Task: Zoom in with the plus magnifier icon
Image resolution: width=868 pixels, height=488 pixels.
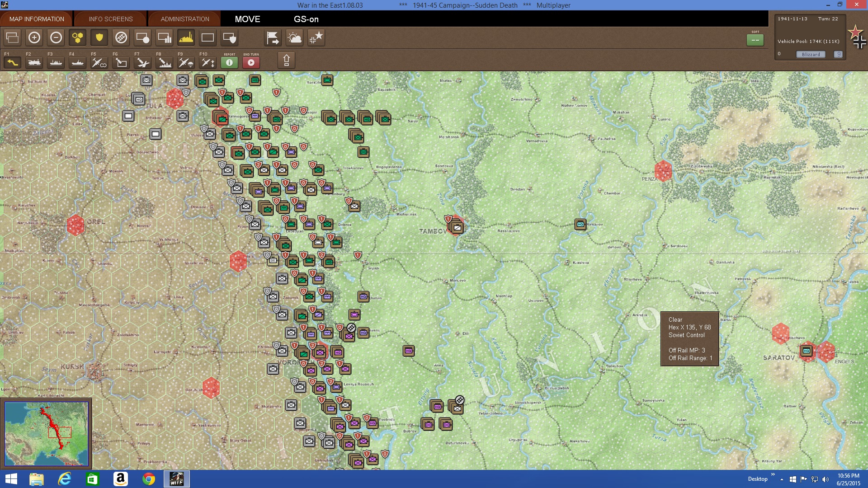Action: coord(34,38)
